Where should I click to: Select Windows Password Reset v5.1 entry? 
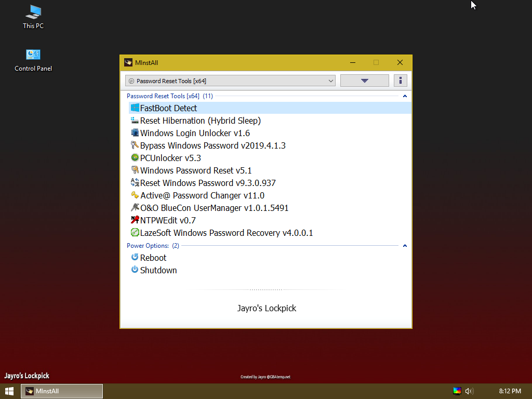270,170
